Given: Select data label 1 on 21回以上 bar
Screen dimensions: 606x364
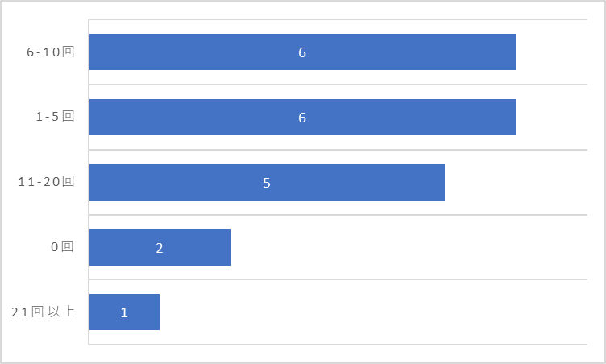Looking at the screenshot, I should 124,312.
